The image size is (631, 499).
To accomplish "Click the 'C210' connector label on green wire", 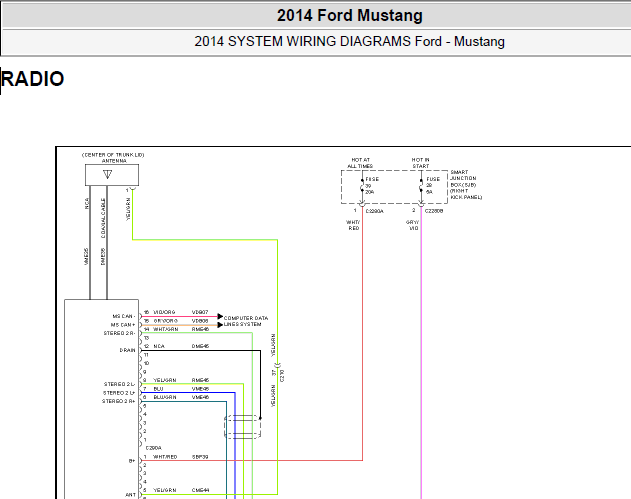I will [282, 377].
